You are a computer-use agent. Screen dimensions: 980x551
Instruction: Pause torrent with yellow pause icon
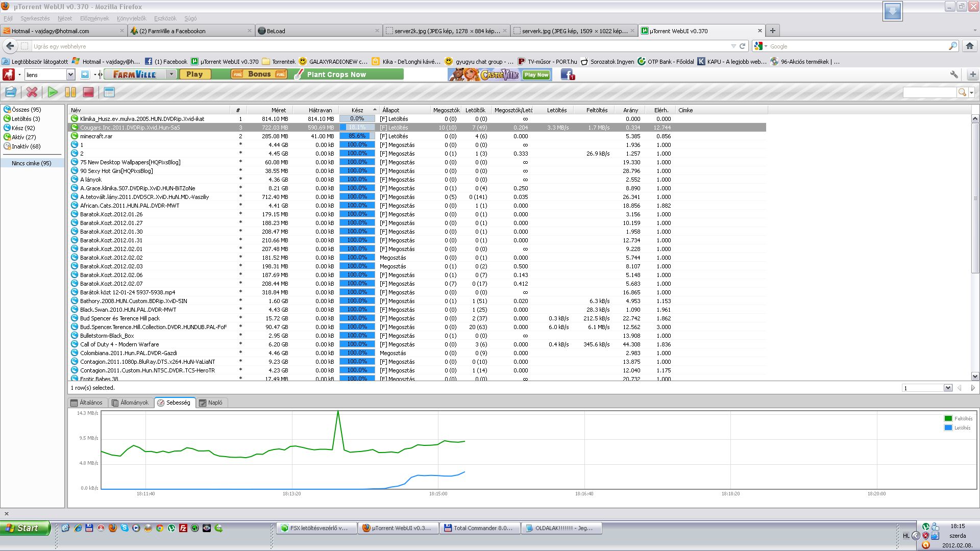(70, 92)
